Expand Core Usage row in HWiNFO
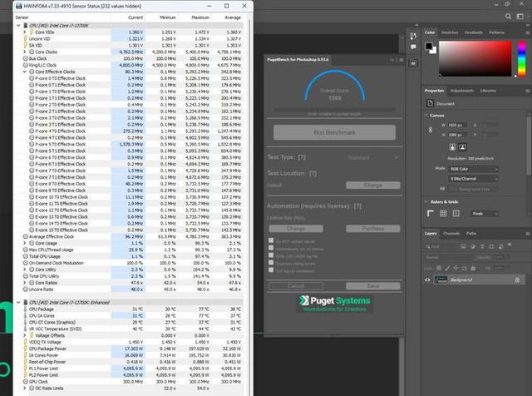 [24, 243]
